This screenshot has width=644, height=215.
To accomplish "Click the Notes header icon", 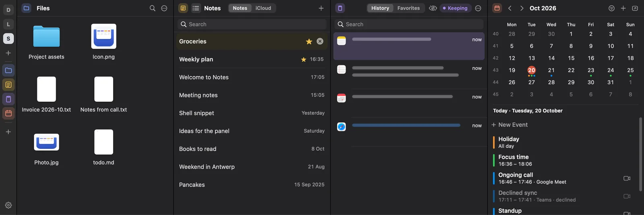I will (x=183, y=8).
